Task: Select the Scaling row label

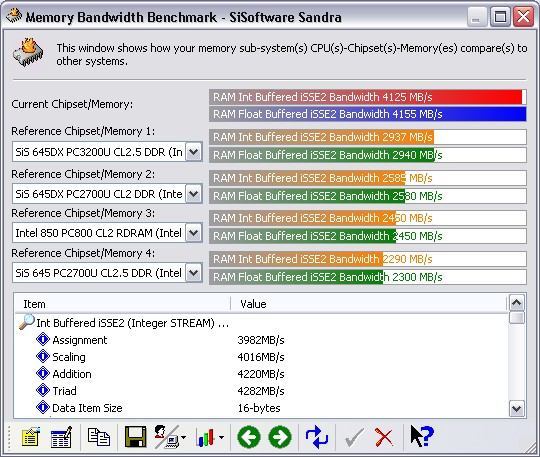Action: [x=69, y=357]
